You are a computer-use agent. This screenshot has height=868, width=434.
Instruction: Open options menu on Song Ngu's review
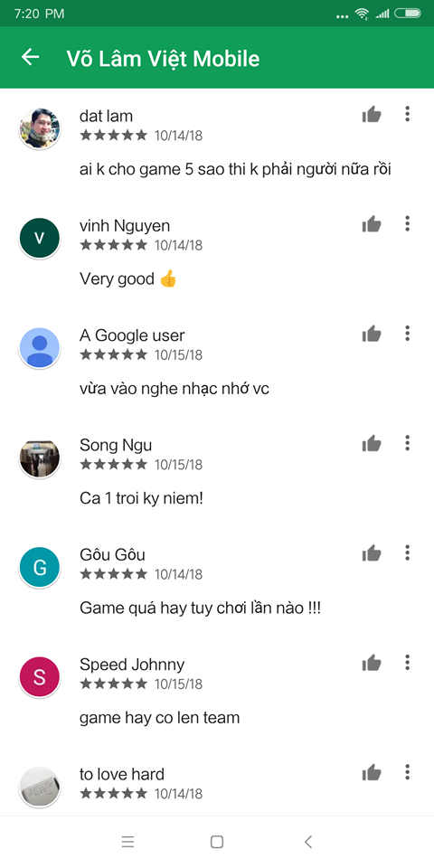408,443
